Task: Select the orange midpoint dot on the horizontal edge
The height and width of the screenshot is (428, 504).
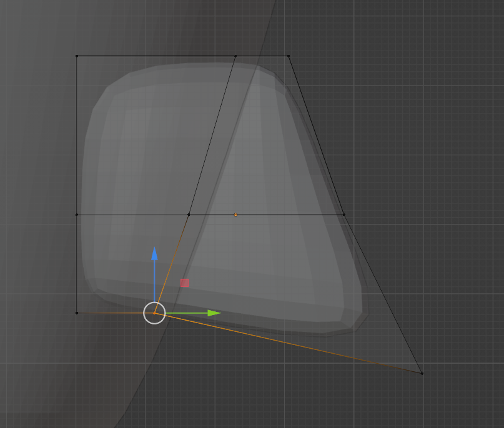Action: click(x=235, y=215)
